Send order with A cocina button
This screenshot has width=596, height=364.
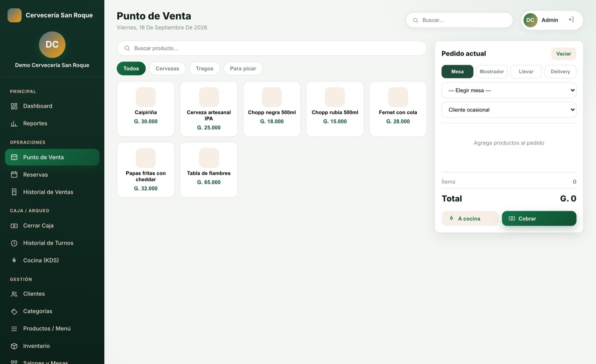click(x=470, y=219)
